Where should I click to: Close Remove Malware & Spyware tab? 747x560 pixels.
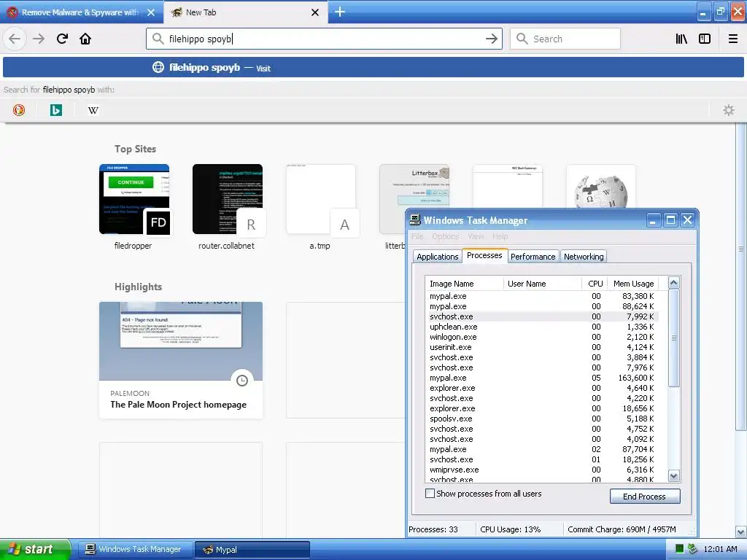(150, 12)
